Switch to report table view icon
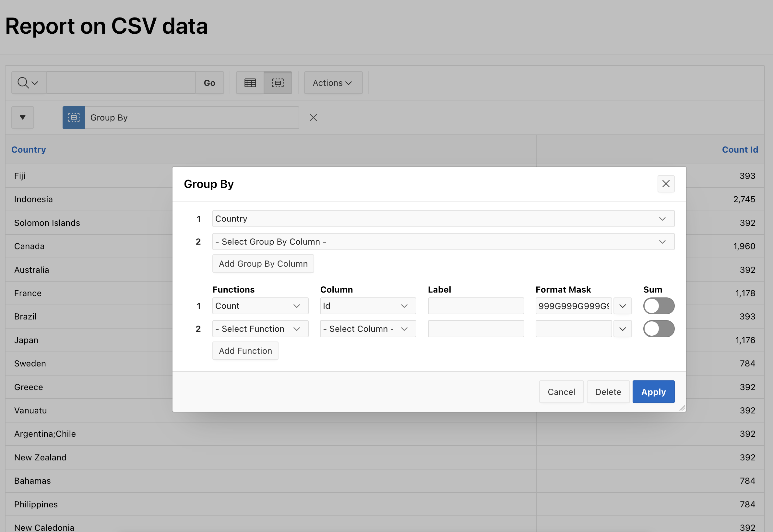773x532 pixels. (250, 83)
